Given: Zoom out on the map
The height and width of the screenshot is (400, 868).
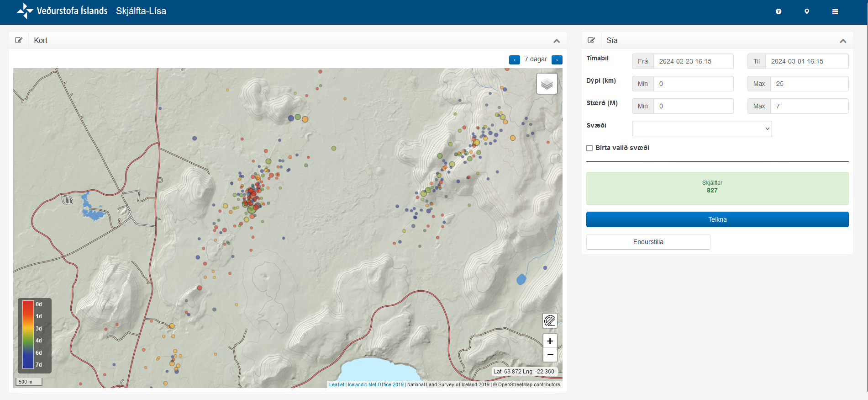Looking at the screenshot, I should pos(550,355).
